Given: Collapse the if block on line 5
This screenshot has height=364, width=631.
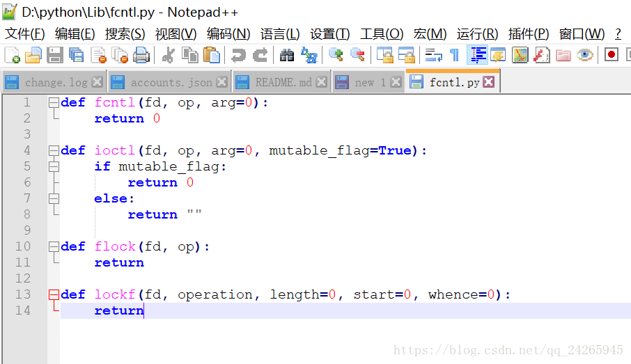Looking at the screenshot, I should point(54,166).
